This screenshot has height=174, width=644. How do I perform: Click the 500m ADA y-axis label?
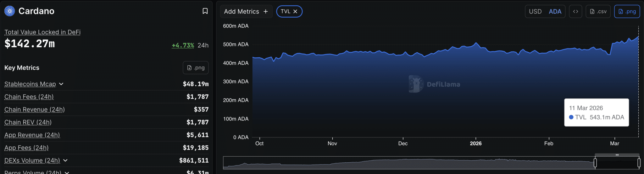[236, 44]
